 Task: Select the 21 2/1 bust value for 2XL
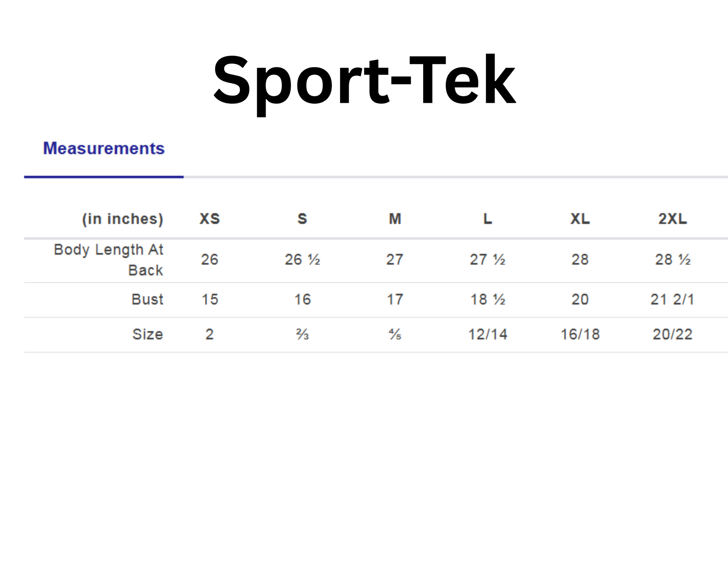click(x=672, y=299)
